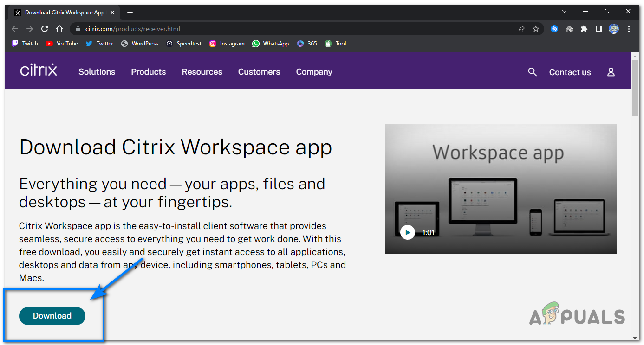
Task: Open the Tool bookmark
Action: point(335,44)
